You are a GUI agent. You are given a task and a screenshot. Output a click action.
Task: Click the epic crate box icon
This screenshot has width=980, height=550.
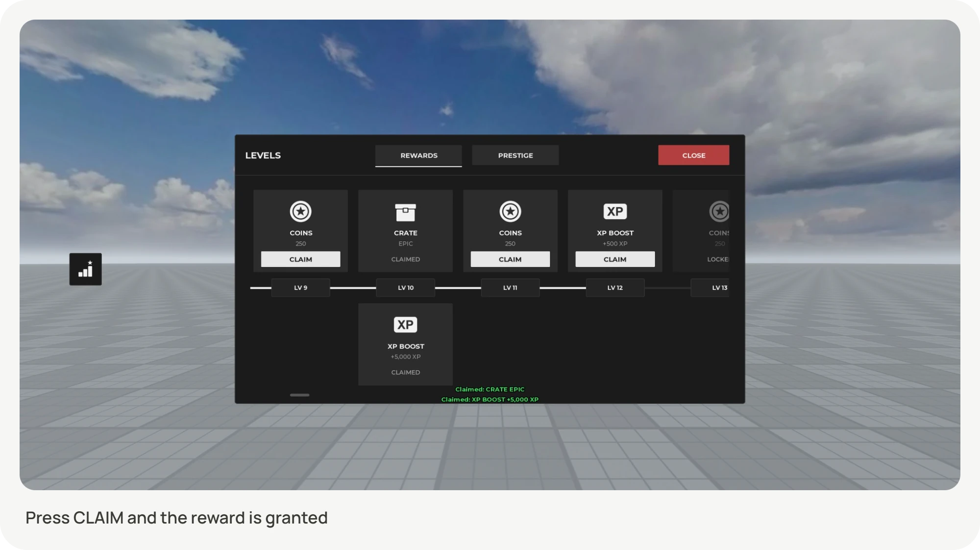pos(405,212)
